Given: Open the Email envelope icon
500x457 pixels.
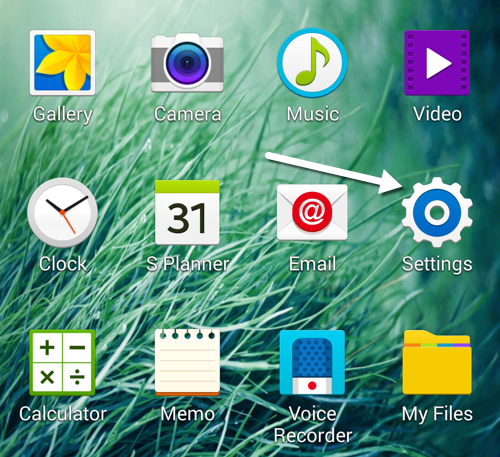Looking at the screenshot, I should [312, 212].
